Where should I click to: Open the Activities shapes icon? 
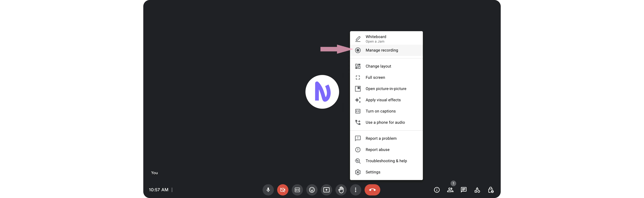477,190
